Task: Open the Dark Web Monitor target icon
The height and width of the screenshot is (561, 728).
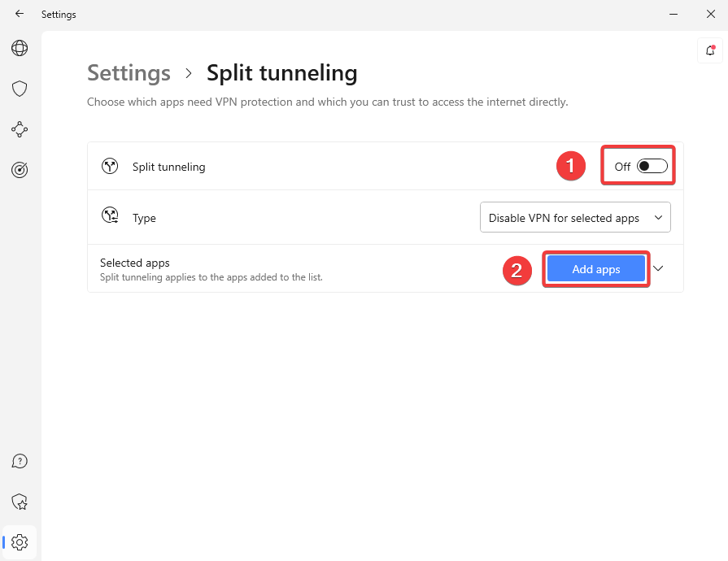Action: (19, 169)
